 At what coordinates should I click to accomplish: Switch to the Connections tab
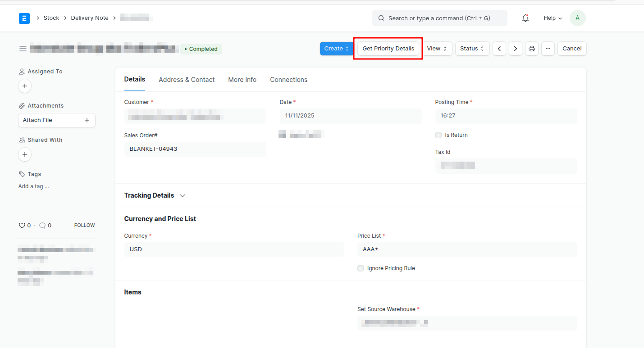[x=288, y=80]
